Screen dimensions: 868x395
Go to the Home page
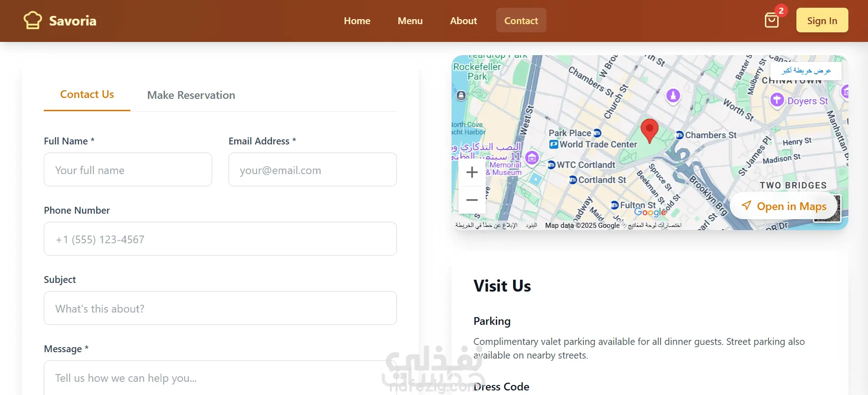pos(357,21)
